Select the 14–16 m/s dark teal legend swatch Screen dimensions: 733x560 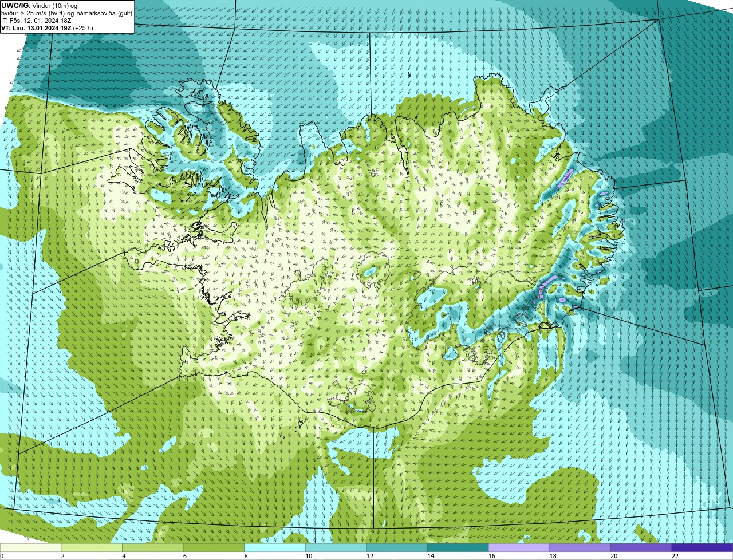[458, 547]
